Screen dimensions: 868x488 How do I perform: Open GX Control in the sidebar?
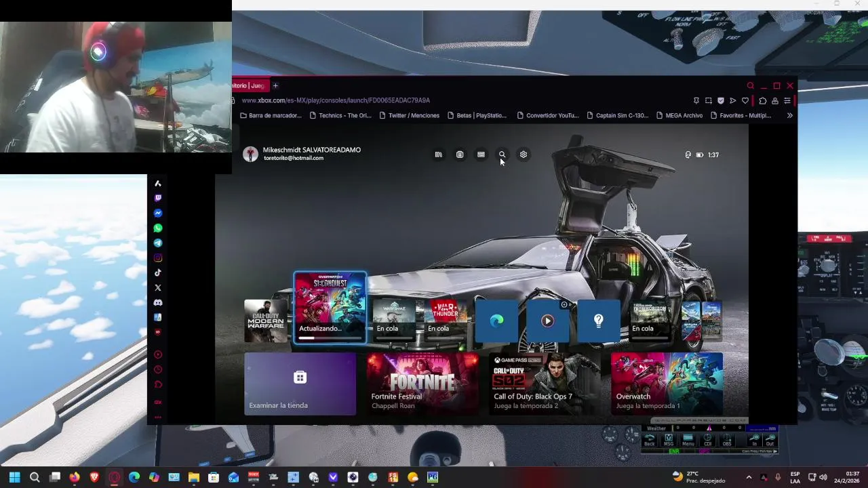point(158,402)
